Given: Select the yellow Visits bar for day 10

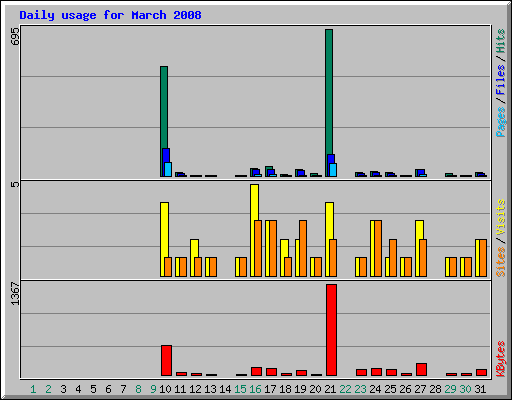Looking at the screenshot, I should tap(164, 229).
